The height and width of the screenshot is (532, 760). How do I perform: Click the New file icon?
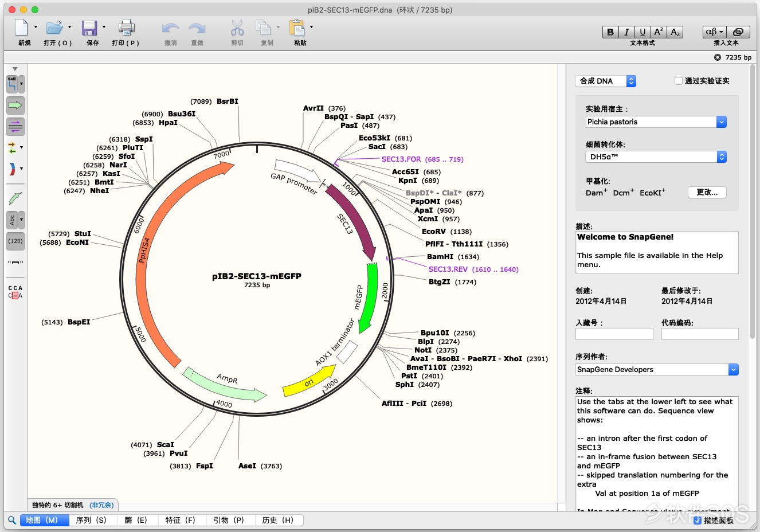[21, 28]
